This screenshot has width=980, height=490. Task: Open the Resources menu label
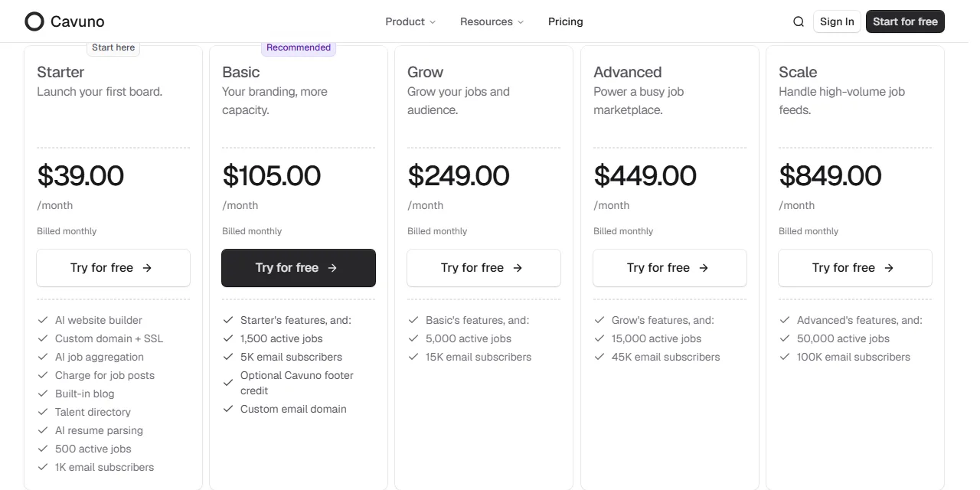tap(486, 21)
